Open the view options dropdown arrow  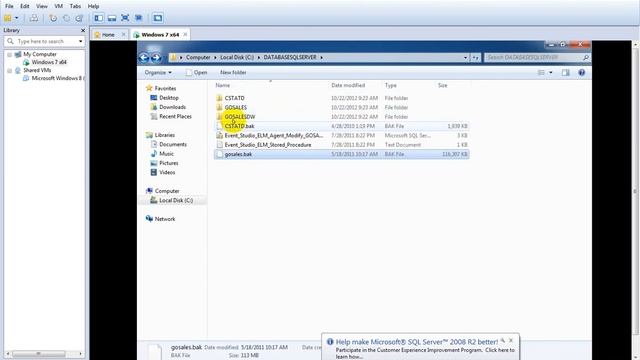coord(551,73)
